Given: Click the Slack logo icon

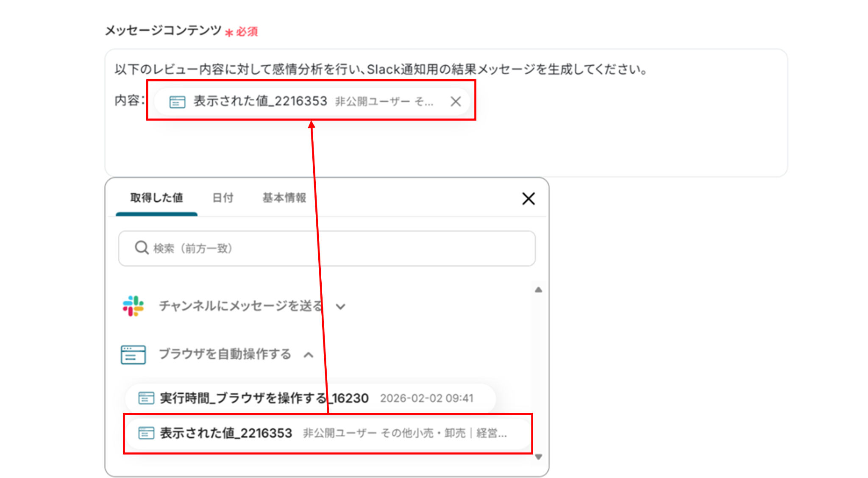Looking at the screenshot, I should point(133,306).
